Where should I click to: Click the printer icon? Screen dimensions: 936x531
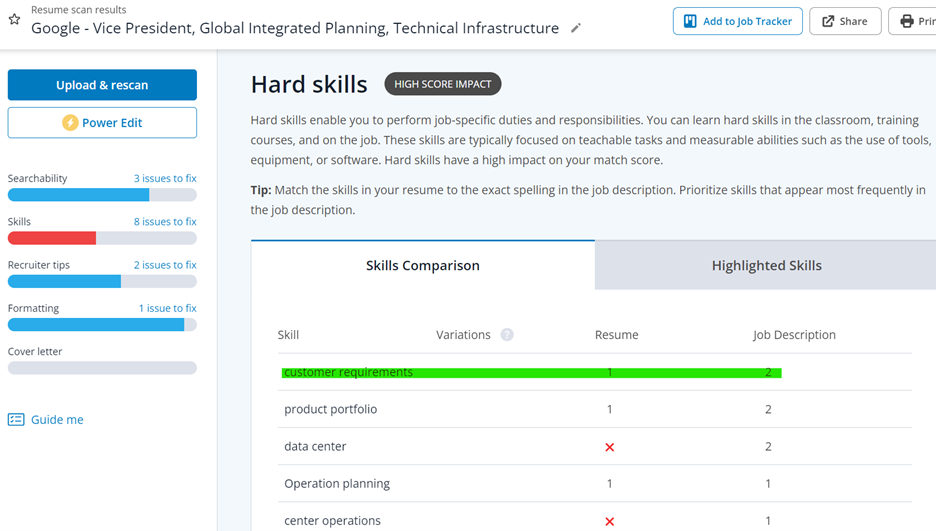click(x=907, y=21)
